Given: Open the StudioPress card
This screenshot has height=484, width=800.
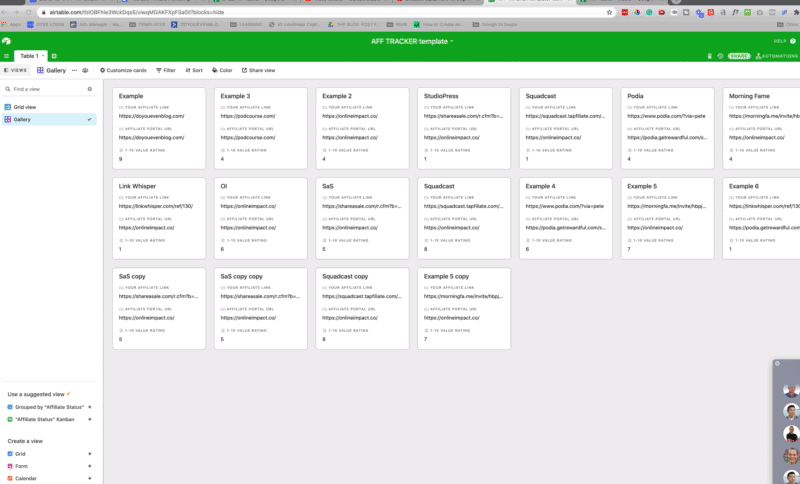Looking at the screenshot, I should [x=464, y=128].
